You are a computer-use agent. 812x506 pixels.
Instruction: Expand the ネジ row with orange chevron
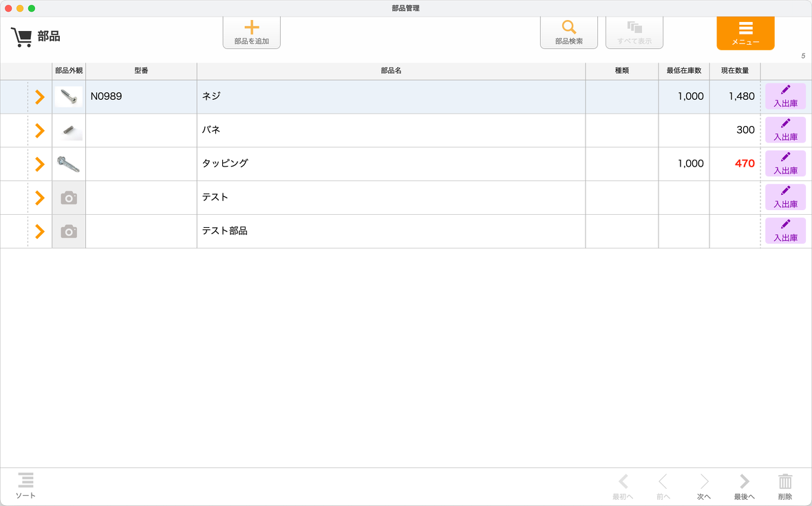pos(40,97)
